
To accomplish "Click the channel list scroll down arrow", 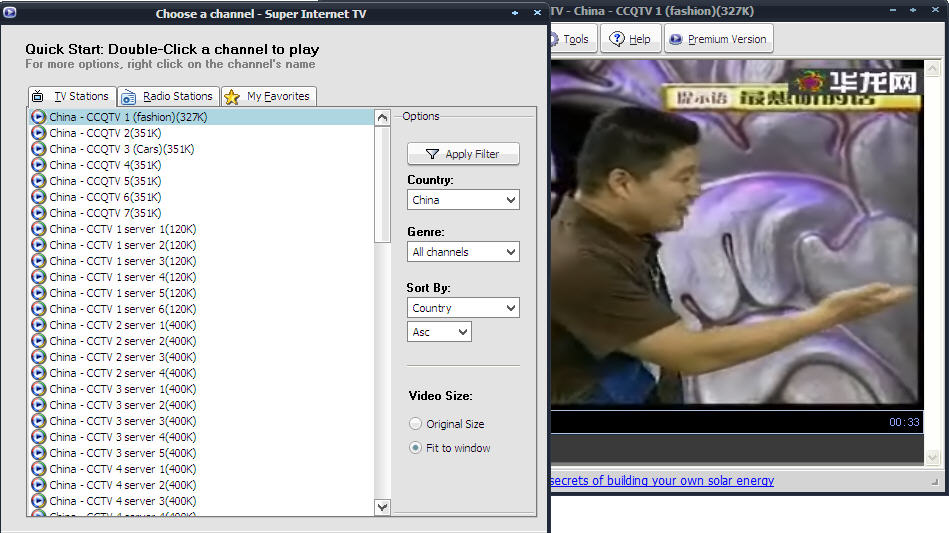I will point(382,507).
